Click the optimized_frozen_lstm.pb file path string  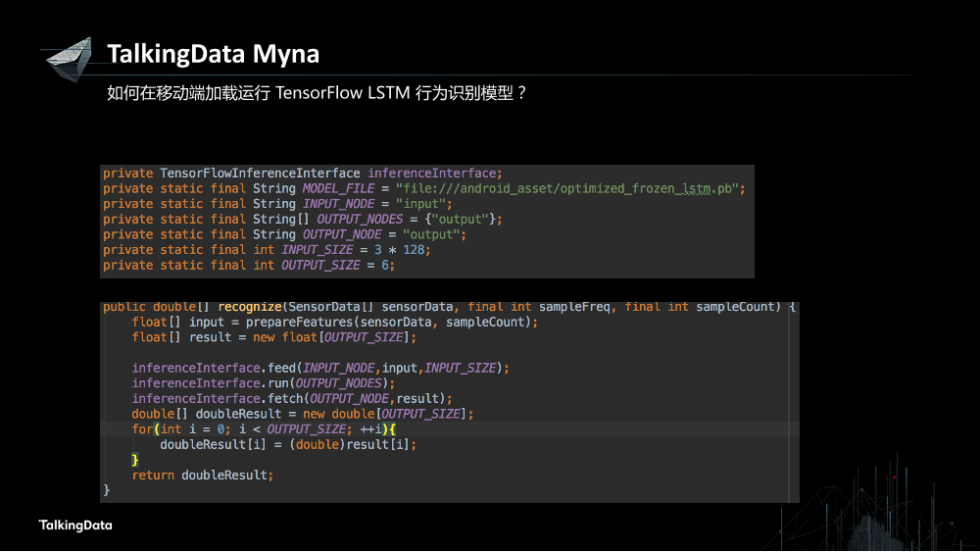pyautogui.click(x=567, y=189)
